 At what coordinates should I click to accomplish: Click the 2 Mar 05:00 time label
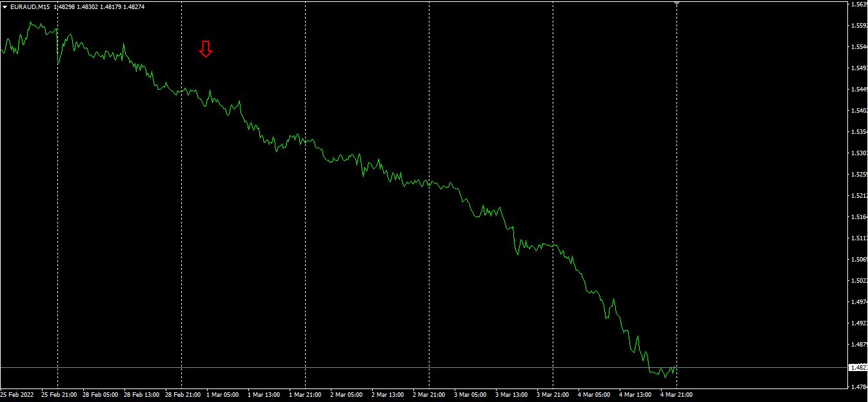346,394
